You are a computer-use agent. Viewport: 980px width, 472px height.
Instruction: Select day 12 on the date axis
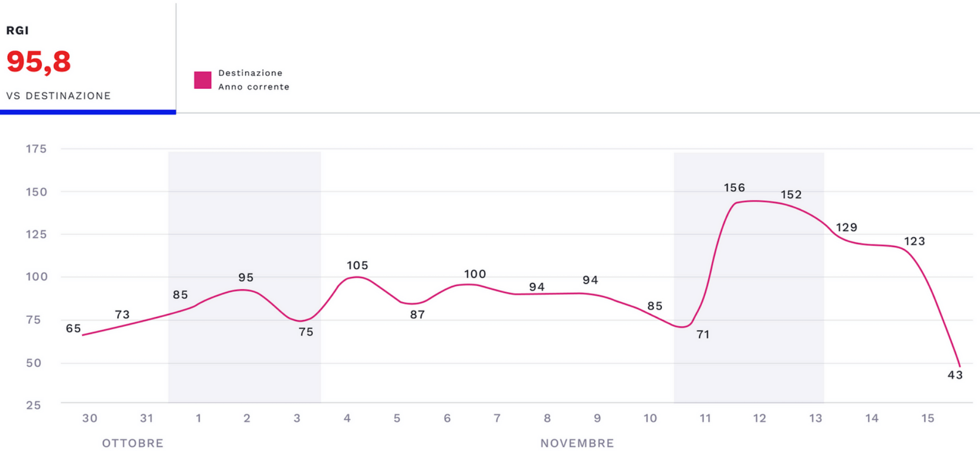(x=759, y=418)
